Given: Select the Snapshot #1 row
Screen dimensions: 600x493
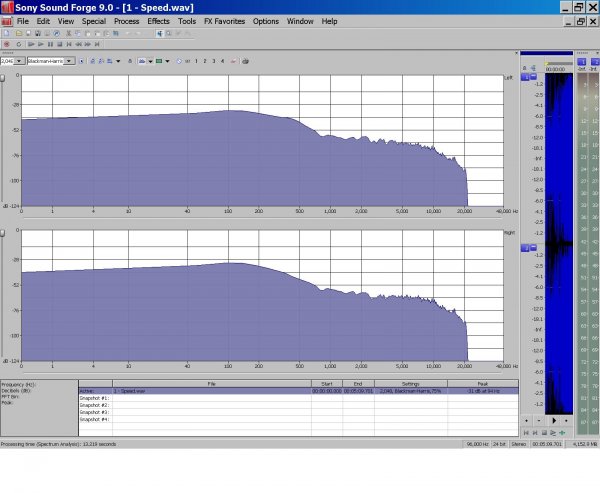Looking at the screenshot, I should 94,398.
